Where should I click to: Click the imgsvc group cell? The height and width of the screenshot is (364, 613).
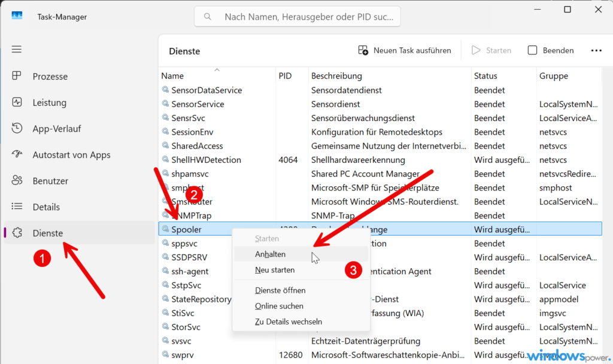(553, 313)
